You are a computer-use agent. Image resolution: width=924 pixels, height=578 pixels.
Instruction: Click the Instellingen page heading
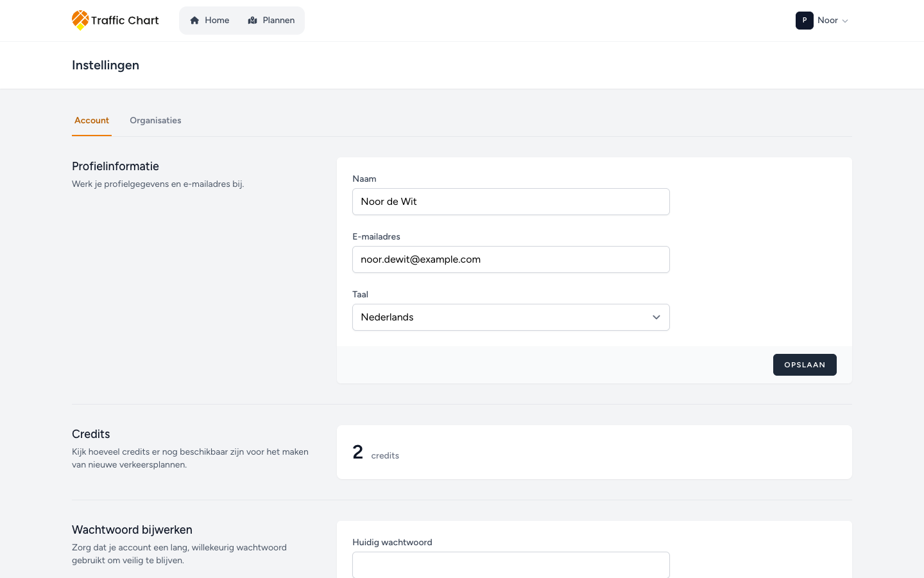[x=105, y=66]
